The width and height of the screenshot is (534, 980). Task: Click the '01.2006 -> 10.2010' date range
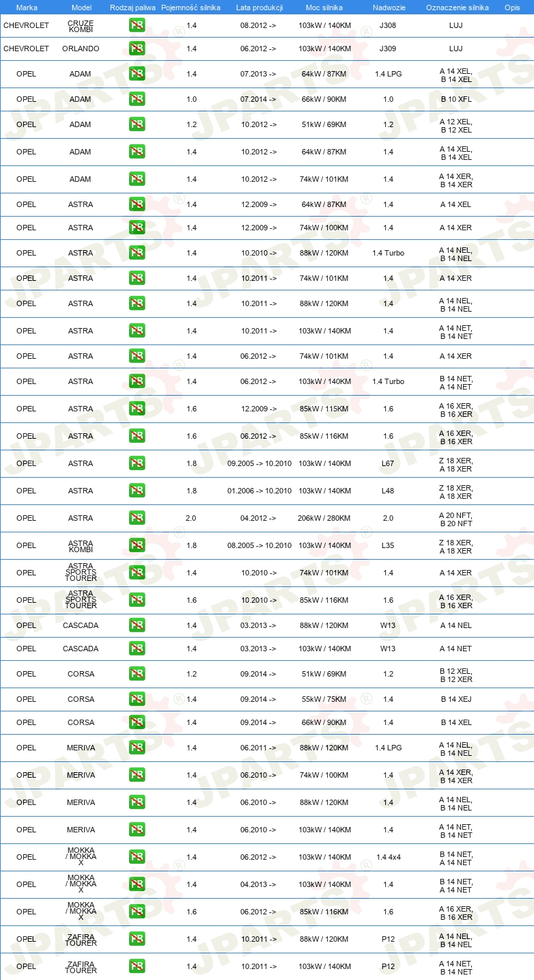(x=259, y=491)
